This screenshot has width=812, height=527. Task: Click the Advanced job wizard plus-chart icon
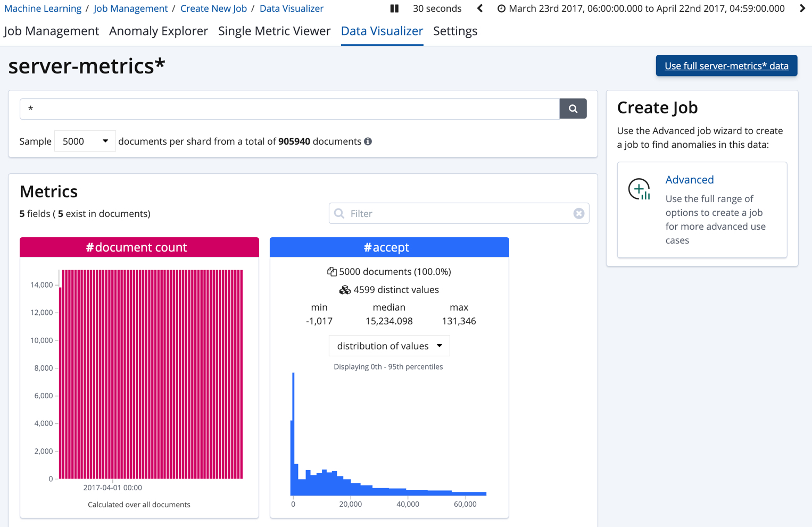(639, 189)
